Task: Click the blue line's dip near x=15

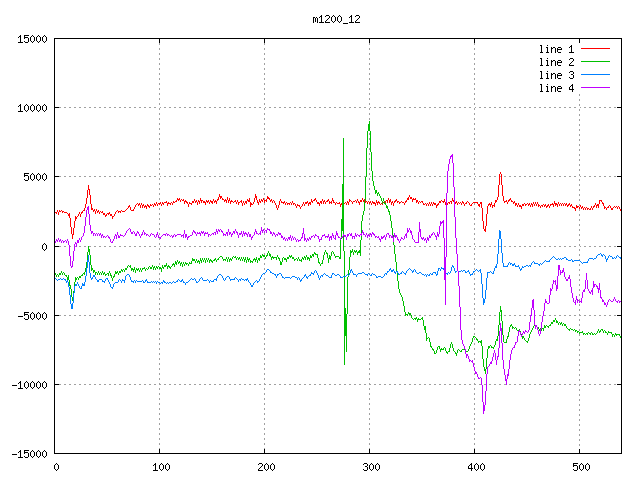Action: (71, 308)
